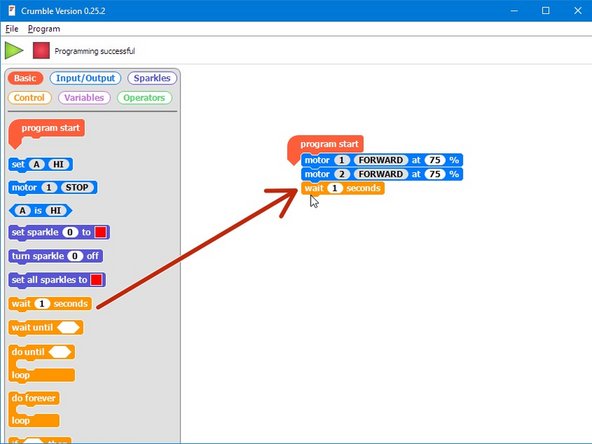The height and width of the screenshot is (444, 592).
Task: Select the 'wait 1 seconds' palette block
Action: (x=50, y=304)
